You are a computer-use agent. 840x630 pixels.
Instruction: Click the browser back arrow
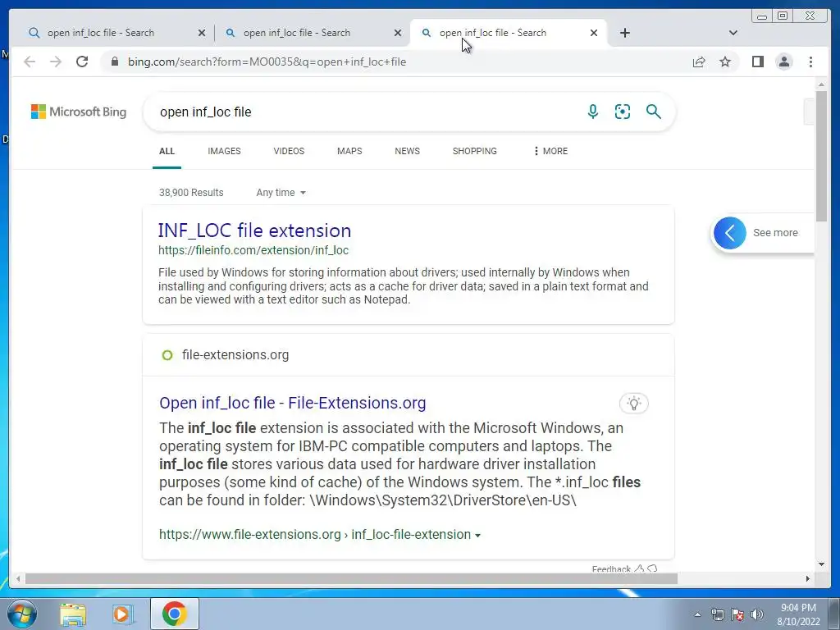[30, 62]
